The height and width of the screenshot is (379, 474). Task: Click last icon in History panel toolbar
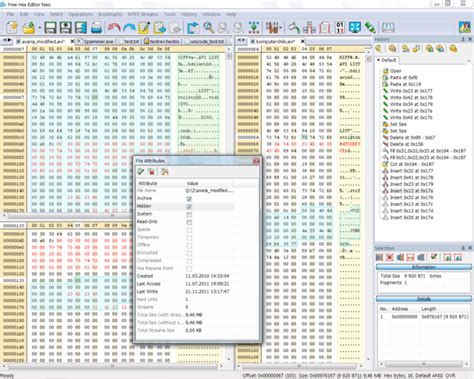[x=453, y=49]
